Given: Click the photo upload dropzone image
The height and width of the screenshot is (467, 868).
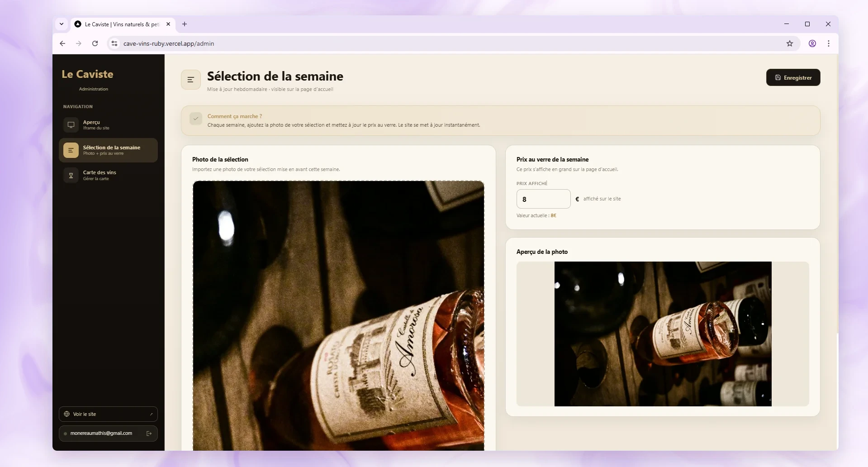Looking at the screenshot, I should click(x=338, y=315).
